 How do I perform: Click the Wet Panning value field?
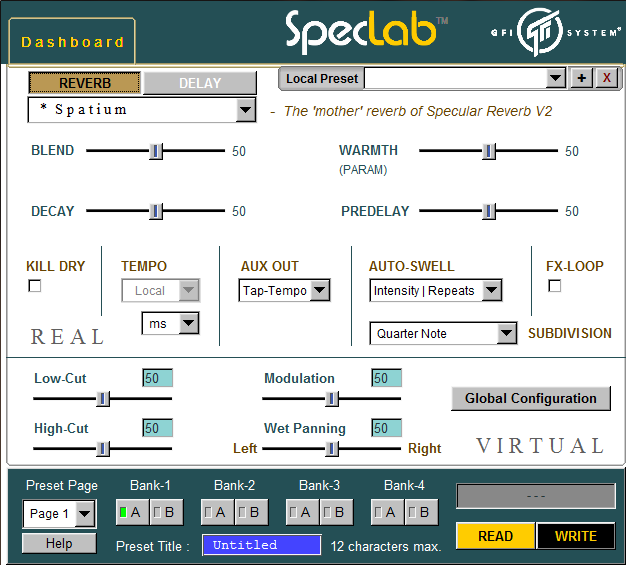tap(386, 428)
